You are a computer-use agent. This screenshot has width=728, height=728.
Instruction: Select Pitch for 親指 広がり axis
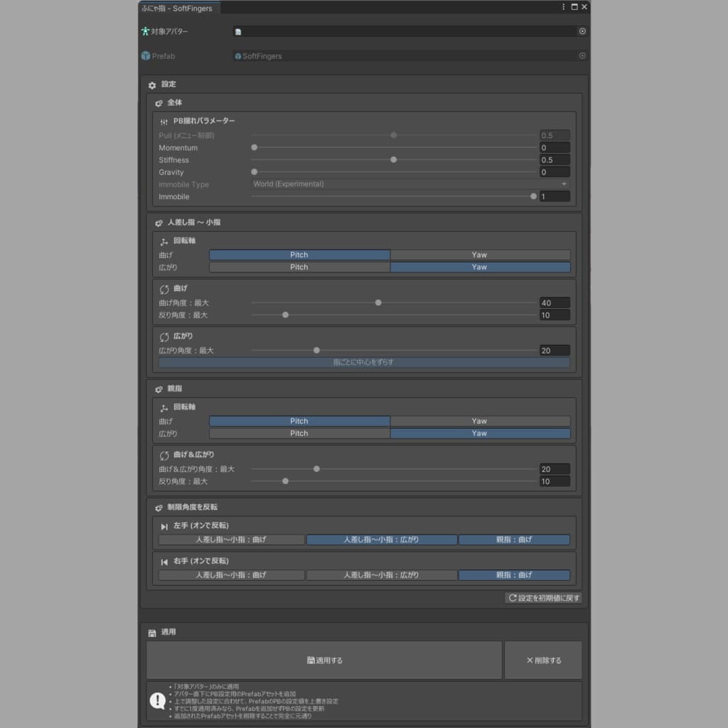[x=299, y=434]
